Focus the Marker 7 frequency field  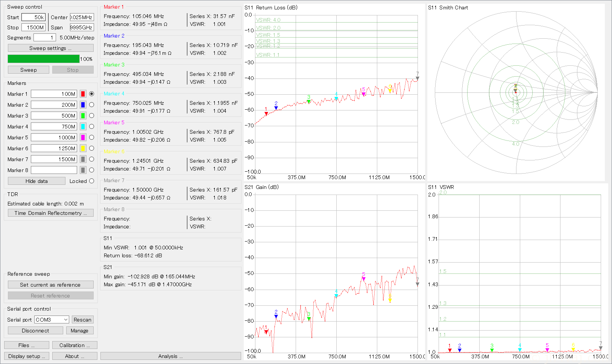pyautogui.click(x=54, y=159)
